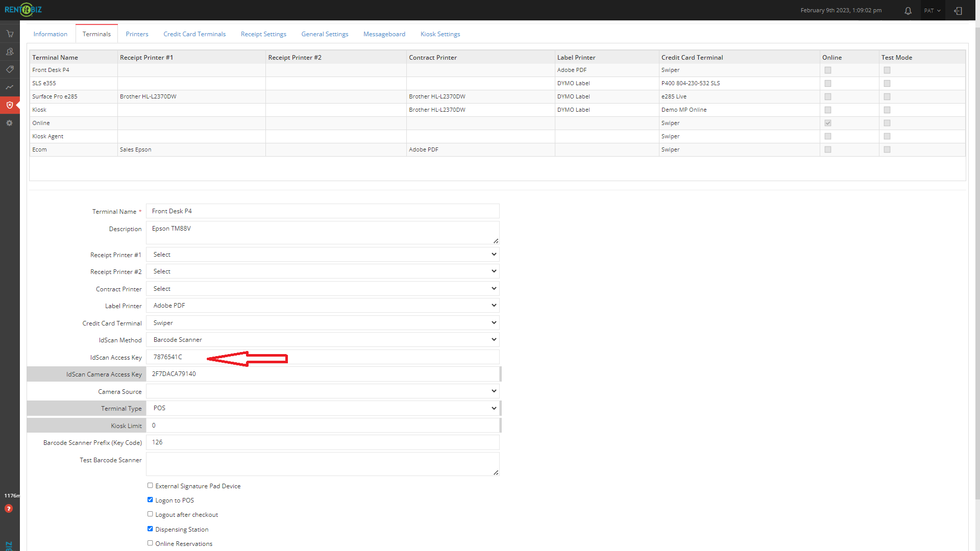Viewport: 980px width, 551px height.
Task: Click the logout icon at top right
Action: pyautogui.click(x=958, y=11)
